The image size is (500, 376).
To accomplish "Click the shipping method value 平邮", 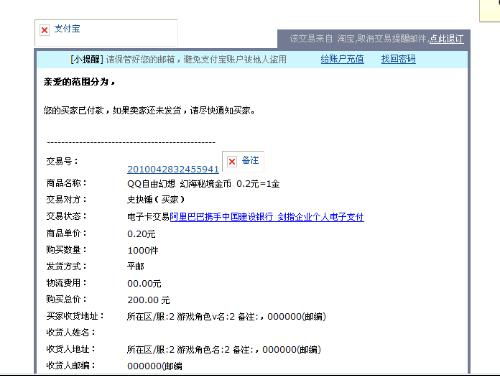I will [136, 266].
